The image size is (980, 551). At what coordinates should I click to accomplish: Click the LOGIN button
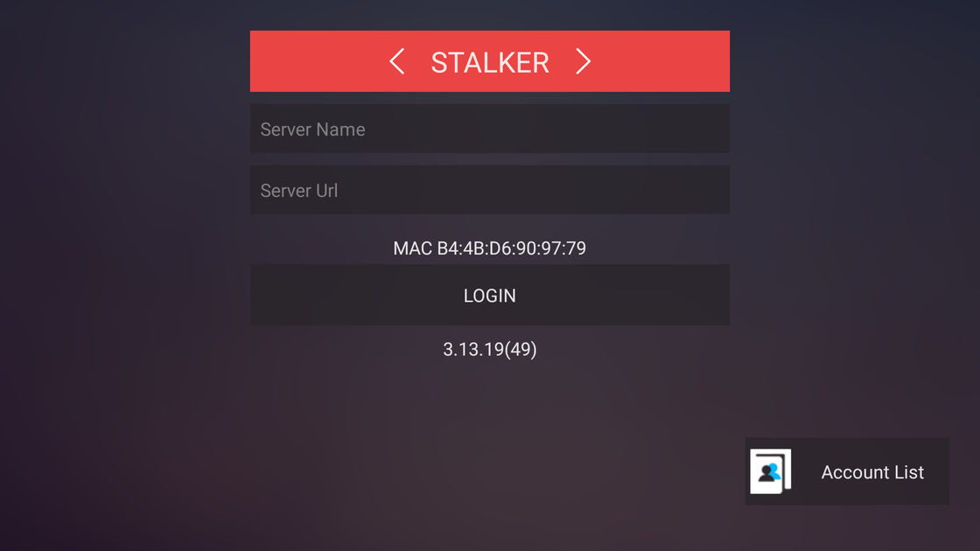pos(490,295)
